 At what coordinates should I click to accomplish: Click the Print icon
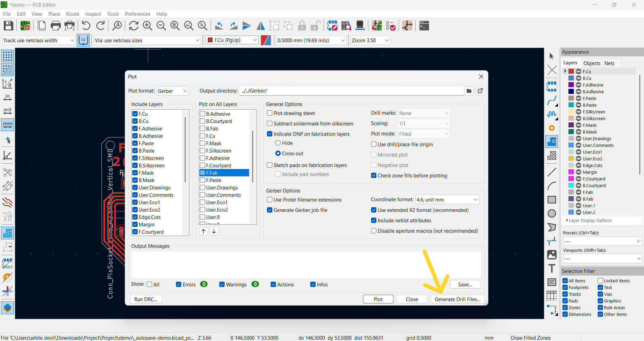56,26
